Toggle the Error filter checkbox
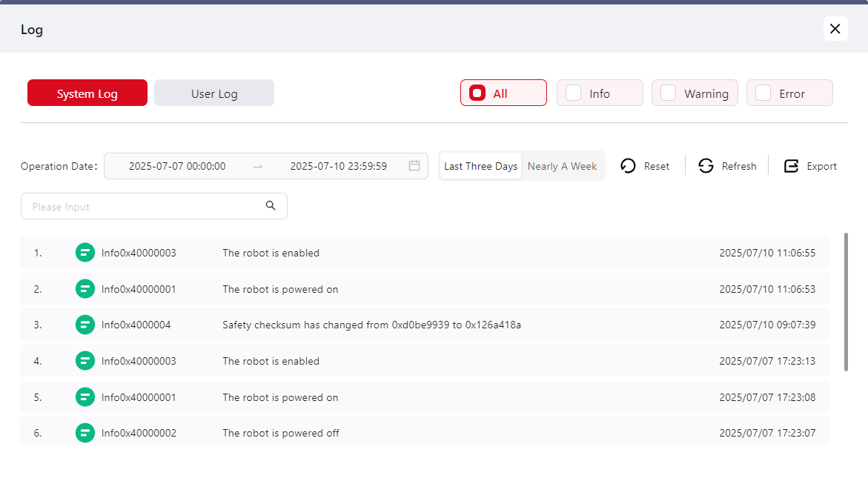Image resolution: width=868 pixels, height=504 pixels. pyautogui.click(x=763, y=93)
